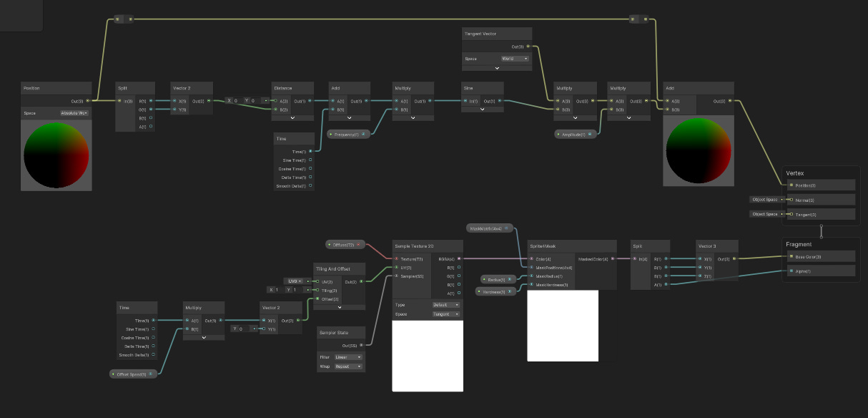Collapse the Sine node using its preview chevron
The image size is (868, 418).
click(483, 110)
